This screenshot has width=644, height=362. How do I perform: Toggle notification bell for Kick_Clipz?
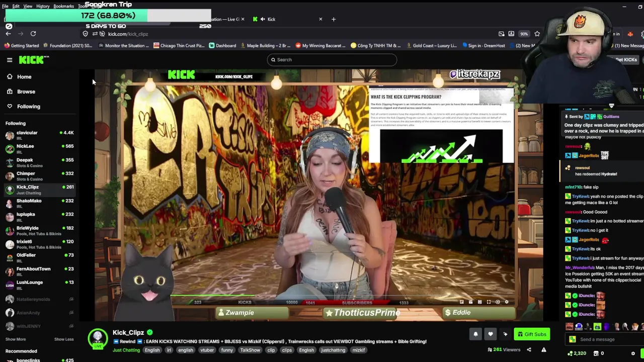[475, 334]
